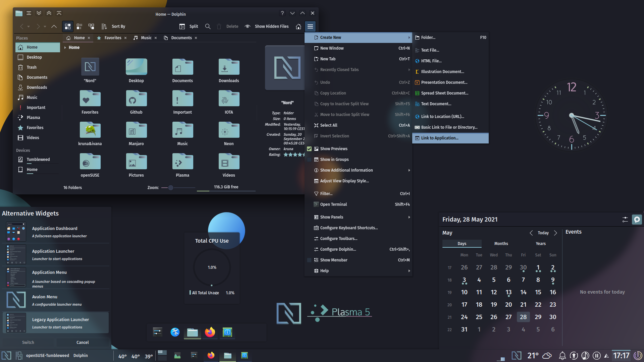Expand the Show Panels submenu
This screenshot has width=644, height=362.
pos(358,217)
